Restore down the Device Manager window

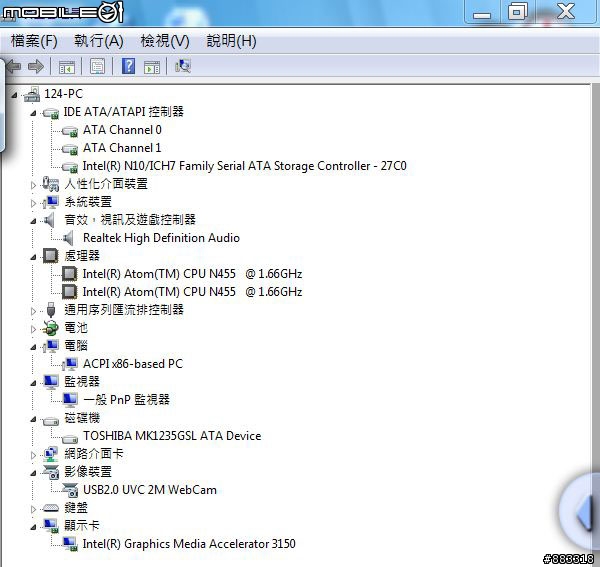[x=517, y=11]
